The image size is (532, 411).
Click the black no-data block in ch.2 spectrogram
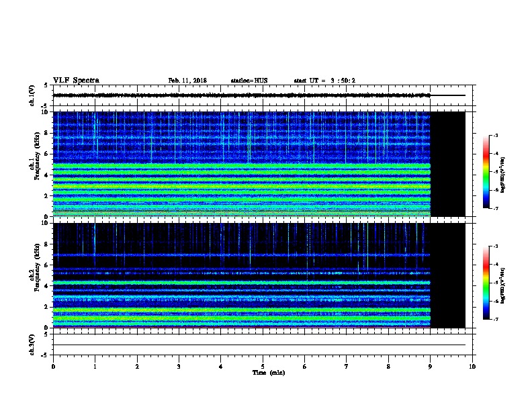pos(447,275)
